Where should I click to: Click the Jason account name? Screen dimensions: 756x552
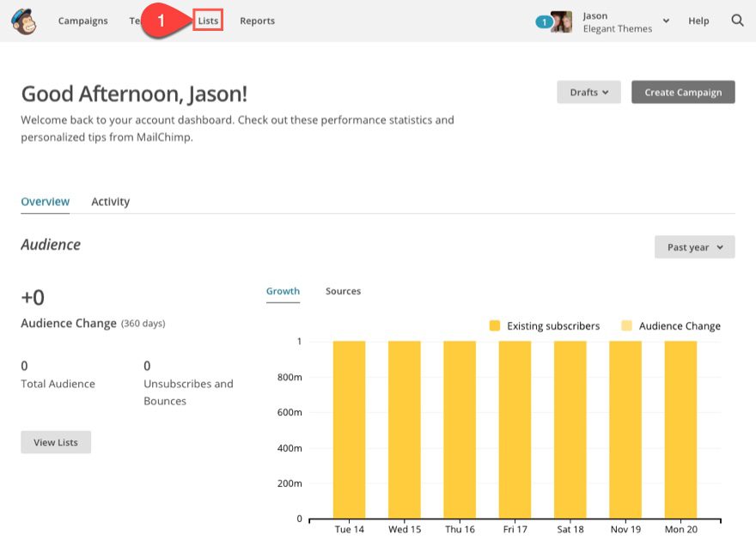coord(595,16)
